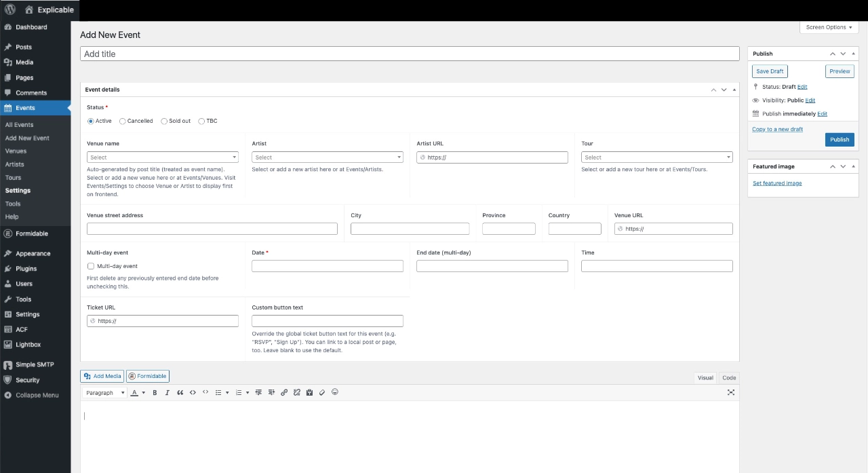Viewport: 868px width, 473px height.
Task: Click the Add title input field
Action: (410, 54)
